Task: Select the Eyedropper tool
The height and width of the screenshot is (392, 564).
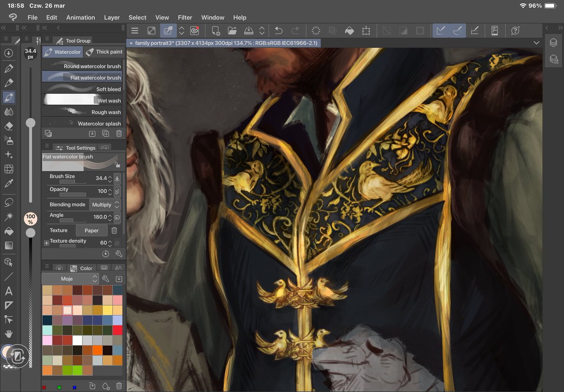Action: point(8,183)
